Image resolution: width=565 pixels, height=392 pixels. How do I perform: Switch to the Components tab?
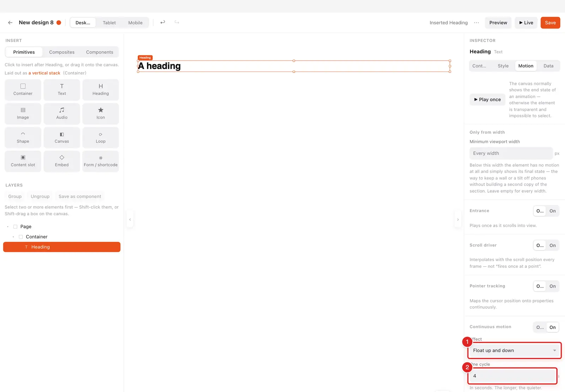coord(100,52)
